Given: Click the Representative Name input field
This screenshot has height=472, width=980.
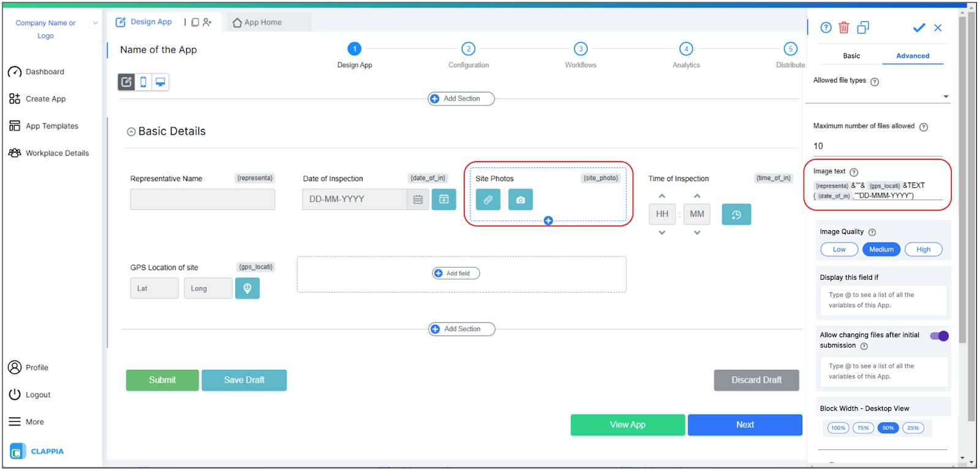Looking at the screenshot, I should (203, 200).
